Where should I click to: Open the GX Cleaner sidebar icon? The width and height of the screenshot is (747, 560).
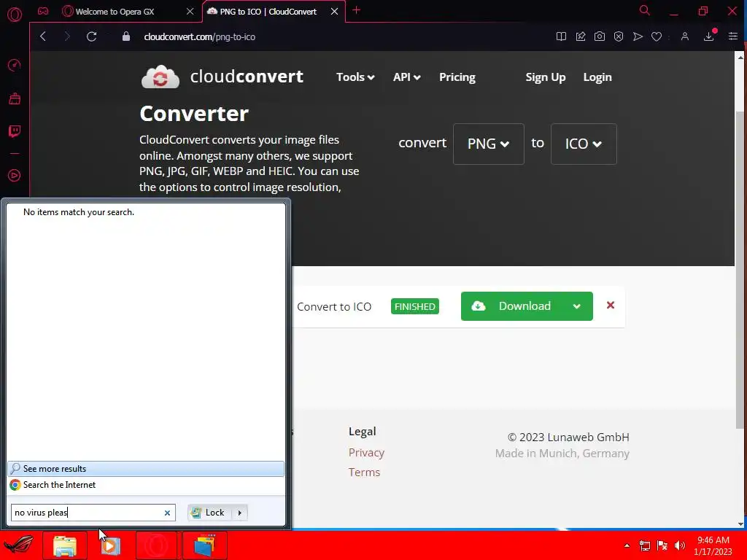[15, 98]
